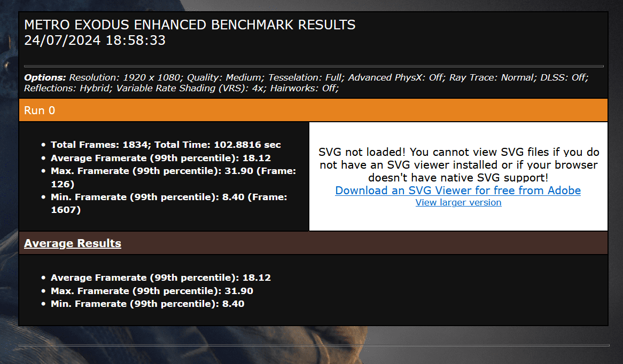Click the Average Results heading
Image resolution: width=623 pixels, height=364 pixels.
72,243
